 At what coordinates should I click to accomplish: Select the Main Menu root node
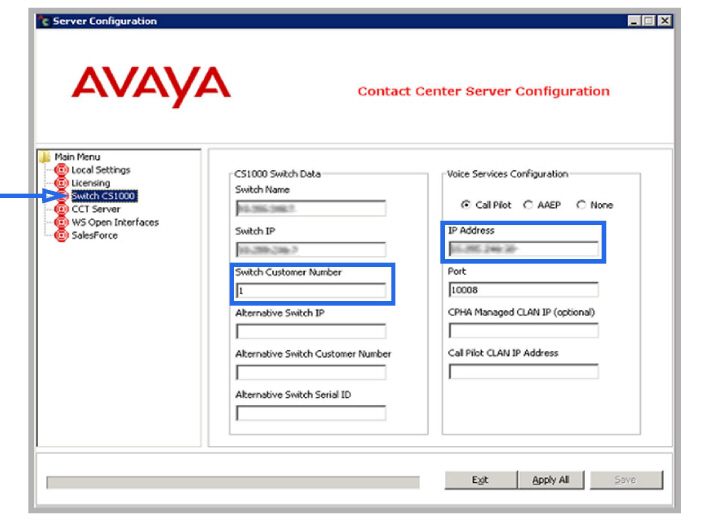tap(77, 157)
